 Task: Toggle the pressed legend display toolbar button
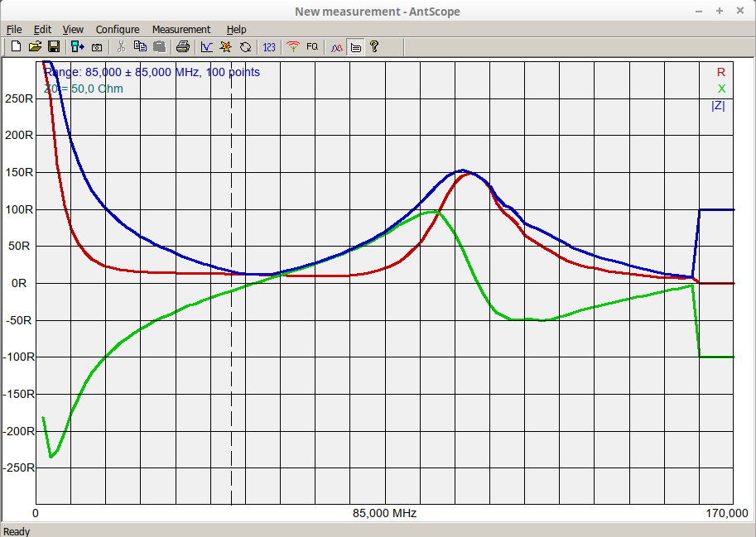[355, 47]
